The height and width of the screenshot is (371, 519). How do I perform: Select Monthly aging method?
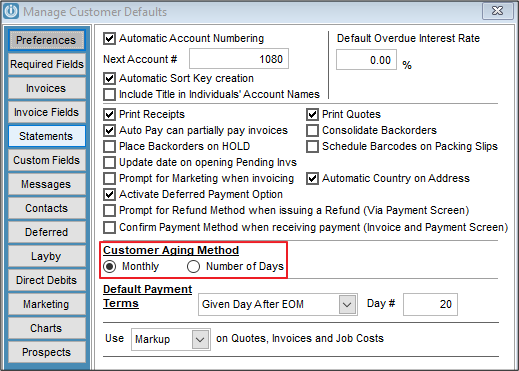(110, 266)
